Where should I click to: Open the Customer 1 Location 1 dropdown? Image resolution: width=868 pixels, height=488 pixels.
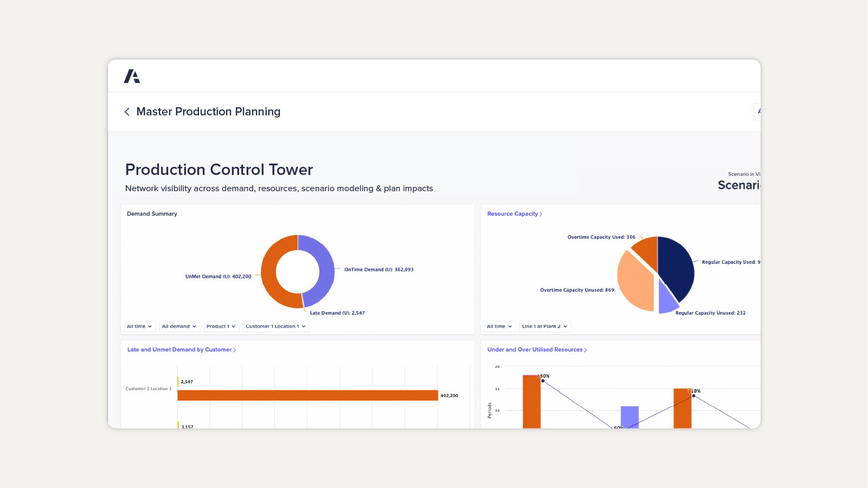click(276, 327)
